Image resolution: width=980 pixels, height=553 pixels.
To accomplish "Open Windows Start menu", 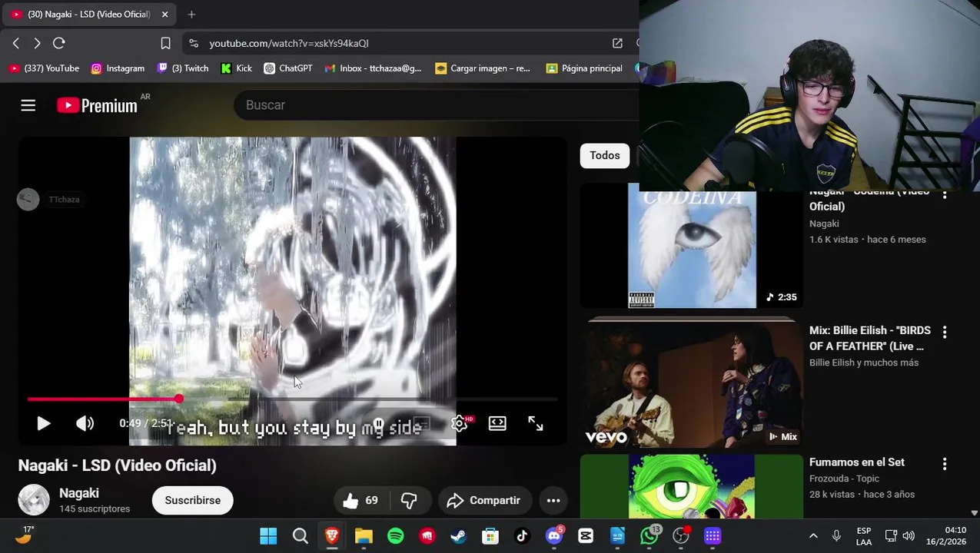I will point(268,536).
